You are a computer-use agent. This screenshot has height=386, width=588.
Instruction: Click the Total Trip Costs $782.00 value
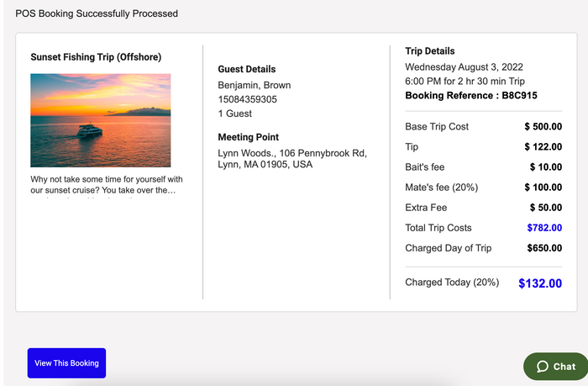[544, 228]
